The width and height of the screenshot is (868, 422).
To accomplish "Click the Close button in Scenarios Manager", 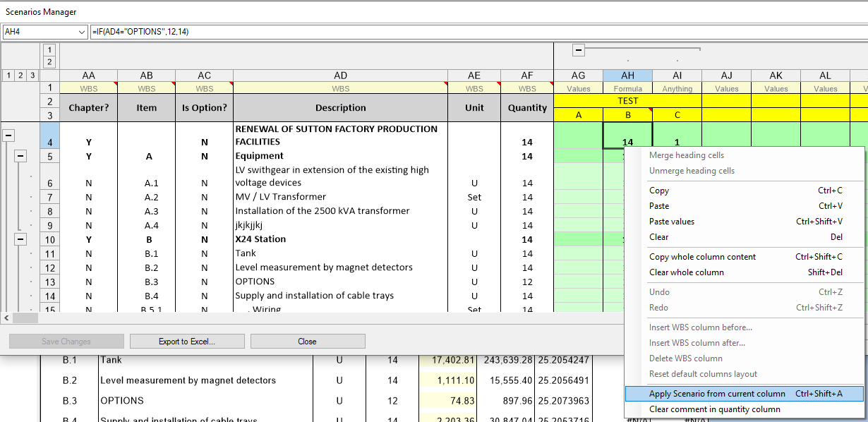I will pos(307,342).
